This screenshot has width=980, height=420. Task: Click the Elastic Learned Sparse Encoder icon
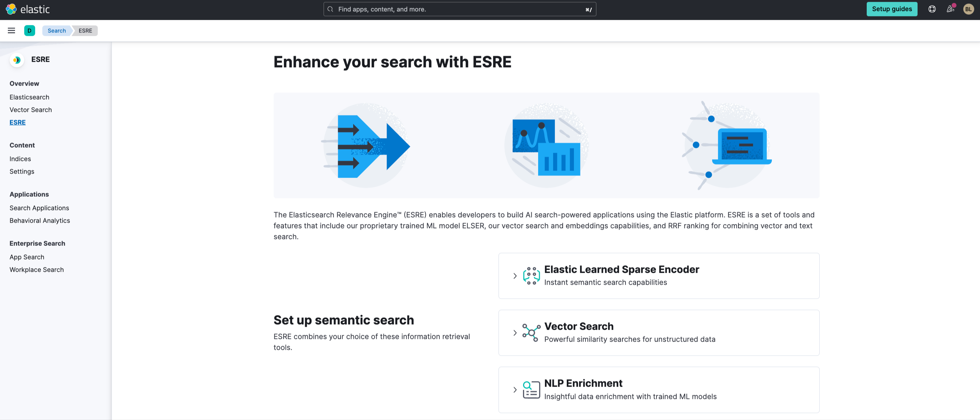531,275
